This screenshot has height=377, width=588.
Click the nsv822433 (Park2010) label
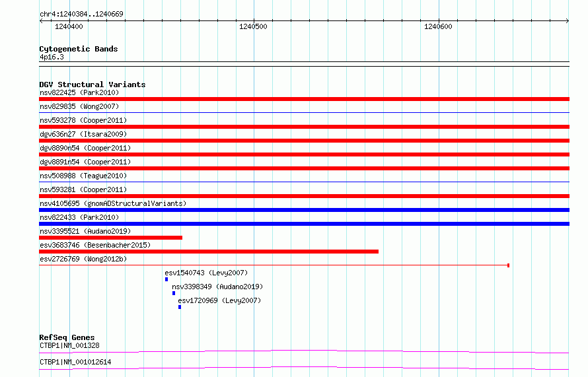79,217
